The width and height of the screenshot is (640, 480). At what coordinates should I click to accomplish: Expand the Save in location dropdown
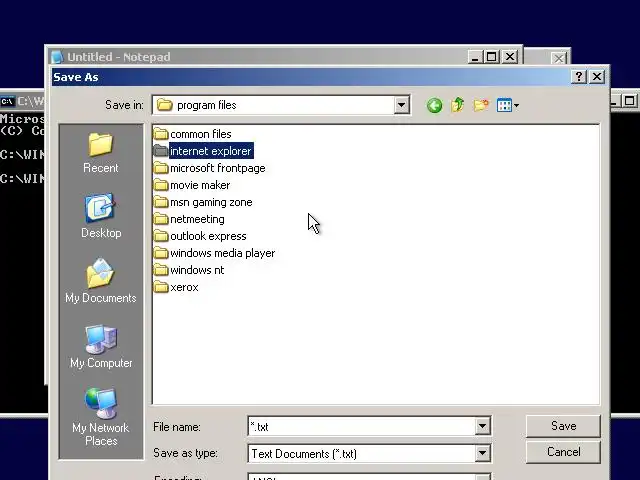click(x=401, y=105)
